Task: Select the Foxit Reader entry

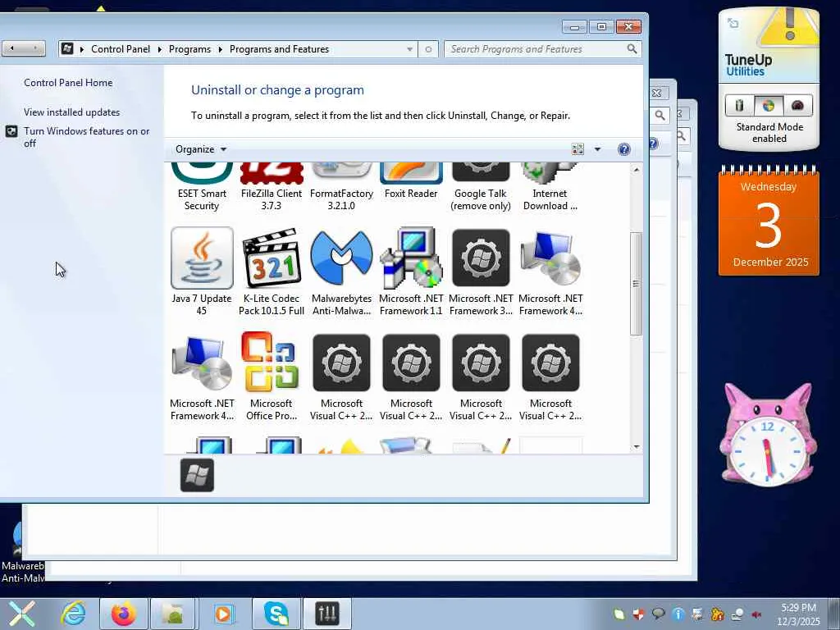Action: click(411, 182)
